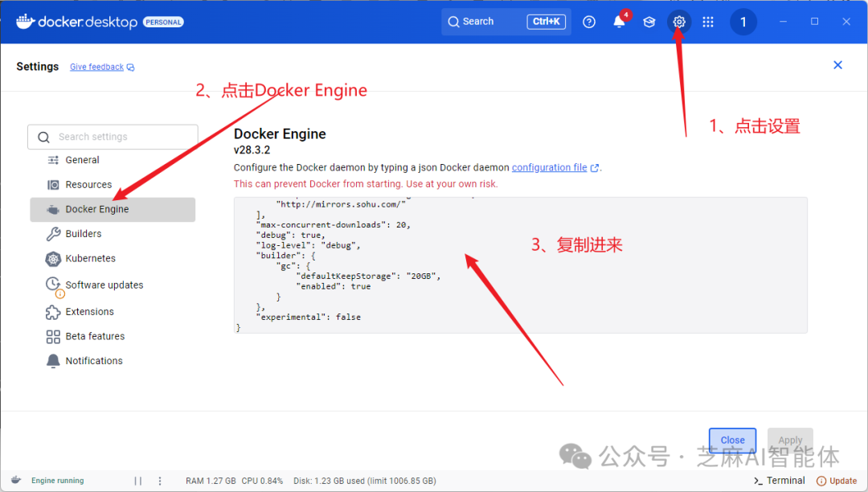Open the Settings gear icon
The height and width of the screenshot is (492, 868).
tap(678, 22)
